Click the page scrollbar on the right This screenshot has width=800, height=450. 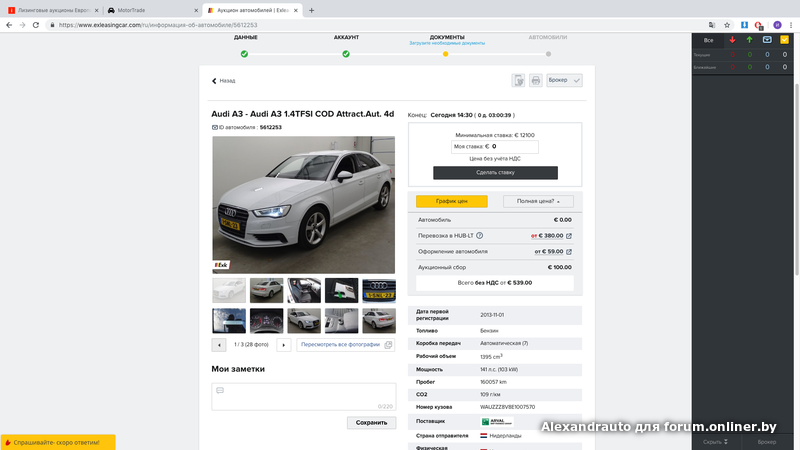click(x=796, y=180)
